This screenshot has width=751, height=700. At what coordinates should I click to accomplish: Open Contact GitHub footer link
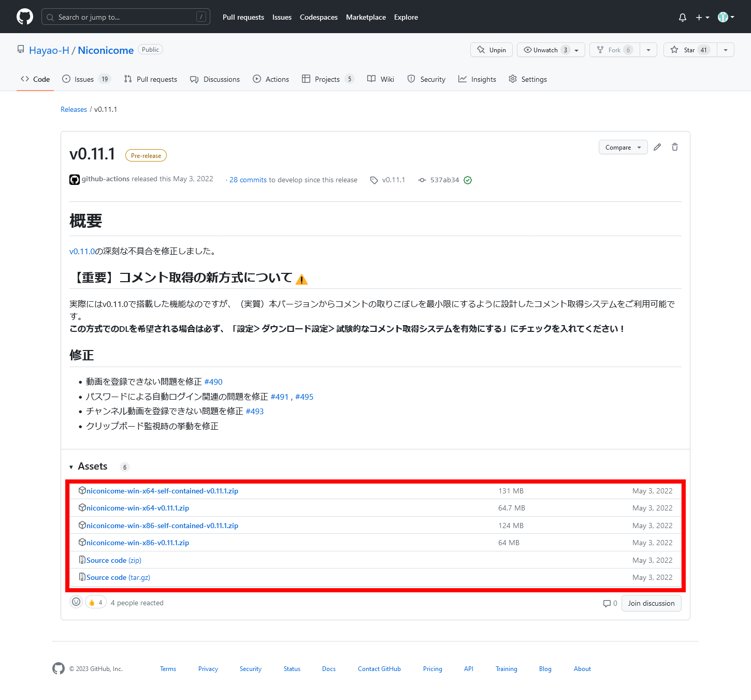click(379, 669)
